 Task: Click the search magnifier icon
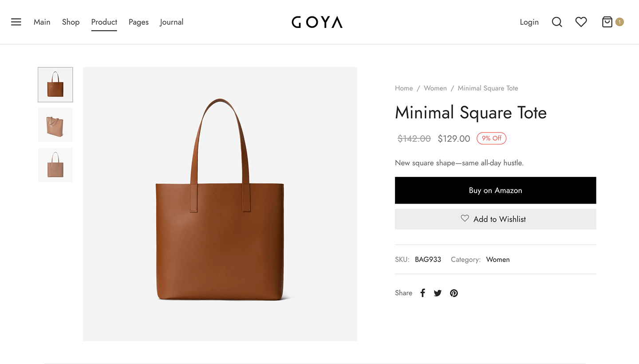(x=557, y=22)
